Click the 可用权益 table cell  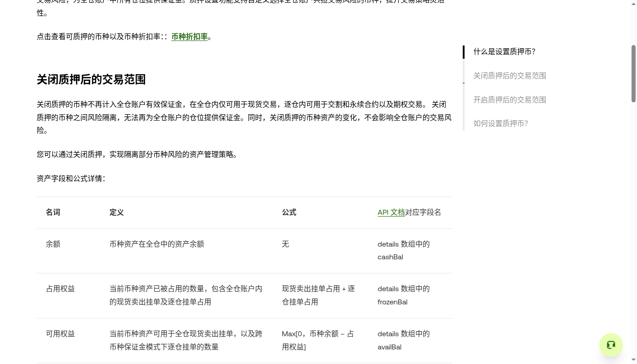click(60, 334)
